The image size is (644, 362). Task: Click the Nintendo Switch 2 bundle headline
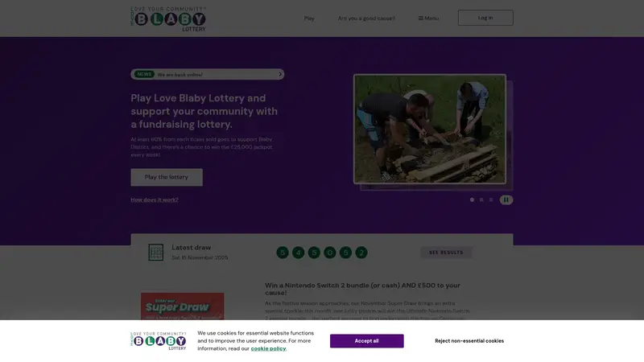pos(363,289)
